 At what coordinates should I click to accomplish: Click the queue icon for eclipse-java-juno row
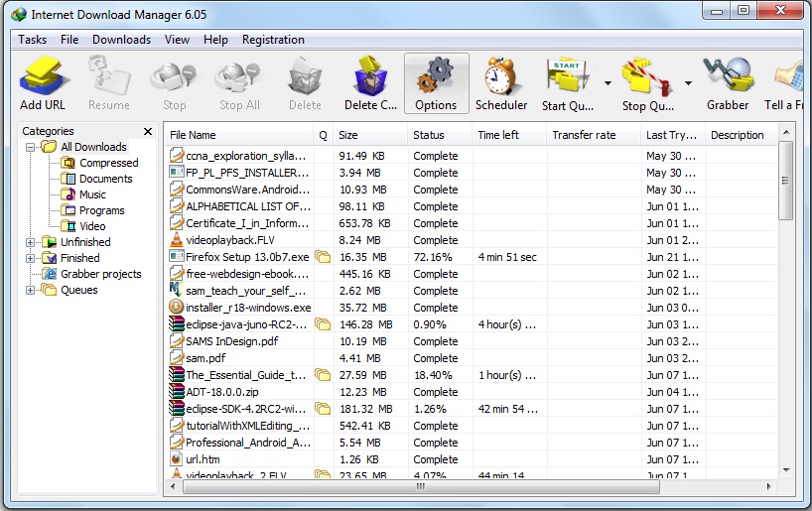click(323, 324)
